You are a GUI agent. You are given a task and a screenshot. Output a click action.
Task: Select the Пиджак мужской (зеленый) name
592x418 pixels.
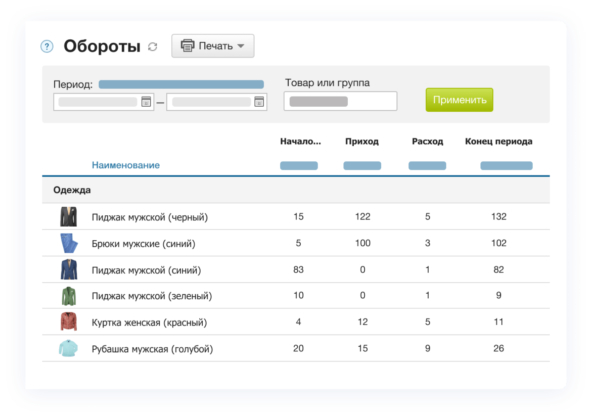152,296
